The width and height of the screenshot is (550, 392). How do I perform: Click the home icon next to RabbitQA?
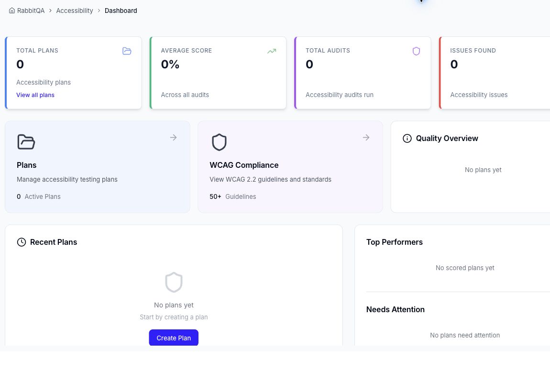12,11
